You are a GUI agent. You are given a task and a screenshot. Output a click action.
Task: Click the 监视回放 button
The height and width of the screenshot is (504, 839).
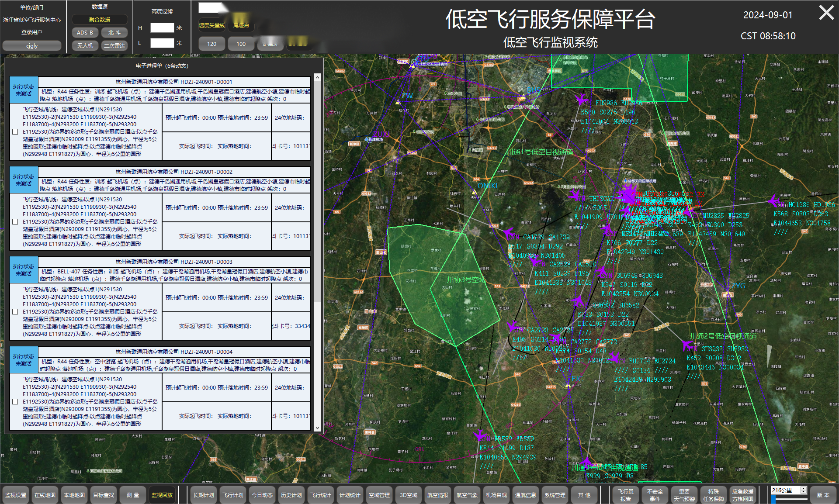pos(162,495)
